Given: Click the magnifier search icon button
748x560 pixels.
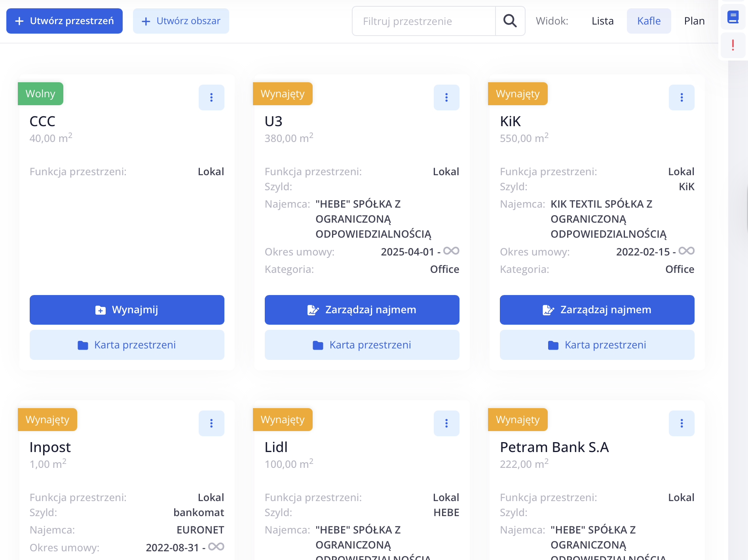Looking at the screenshot, I should click(510, 21).
